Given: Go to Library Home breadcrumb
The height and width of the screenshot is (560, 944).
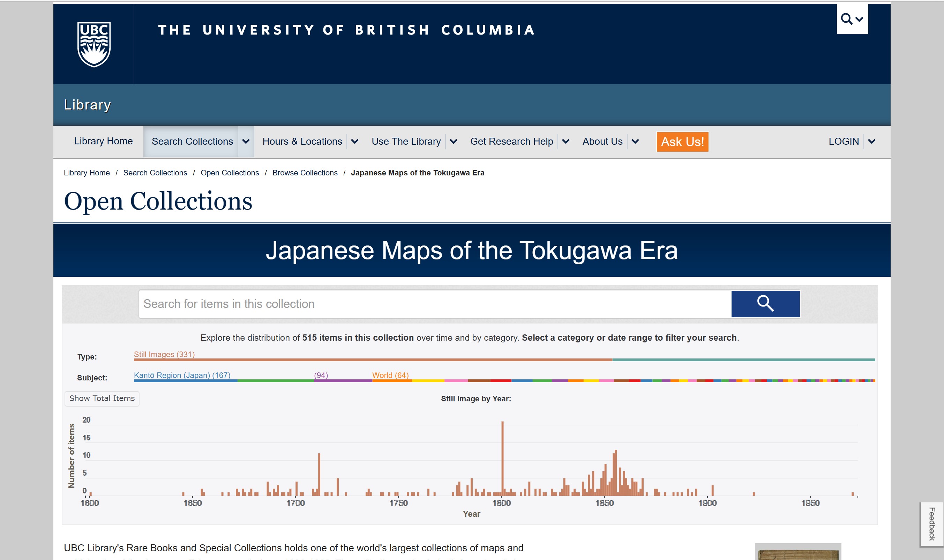Looking at the screenshot, I should 87,173.
